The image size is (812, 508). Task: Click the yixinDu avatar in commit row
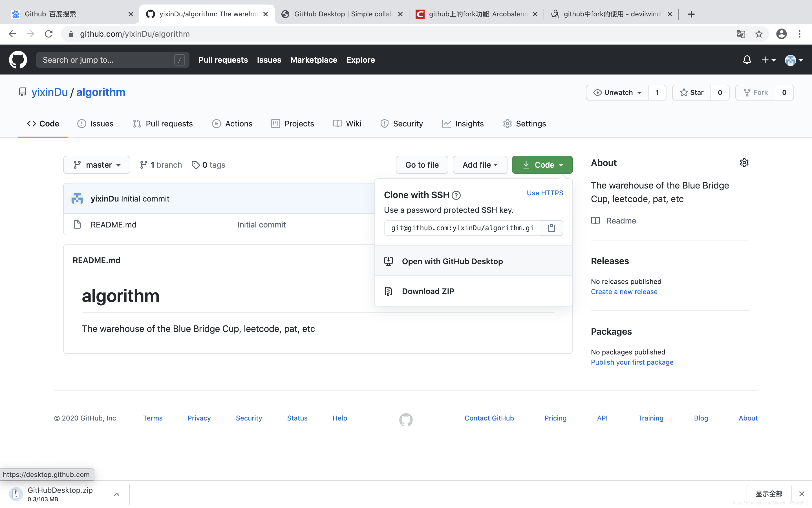coord(77,199)
